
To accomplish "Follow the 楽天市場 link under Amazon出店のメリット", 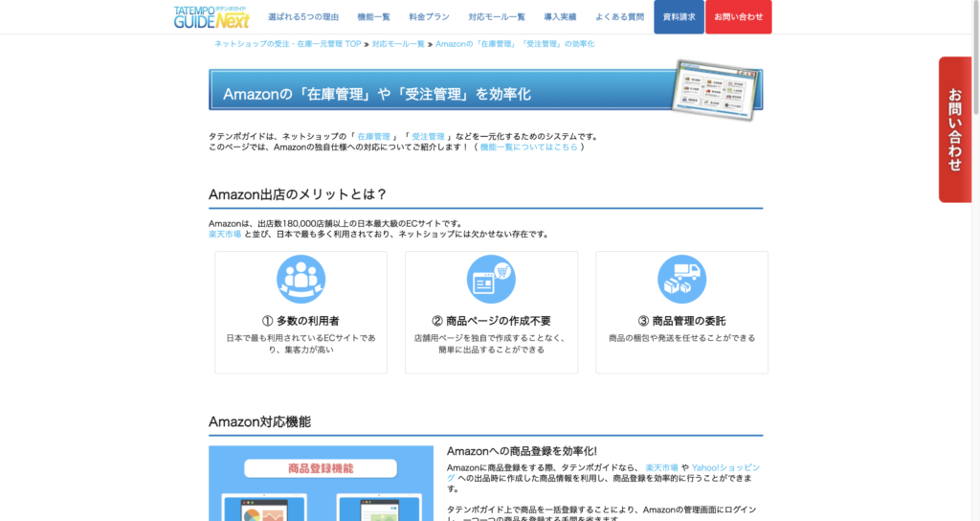I will pos(225,234).
